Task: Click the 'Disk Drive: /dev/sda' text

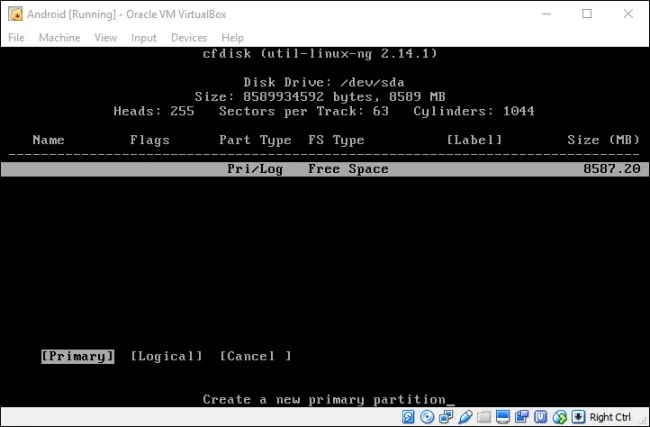Action: (324, 82)
